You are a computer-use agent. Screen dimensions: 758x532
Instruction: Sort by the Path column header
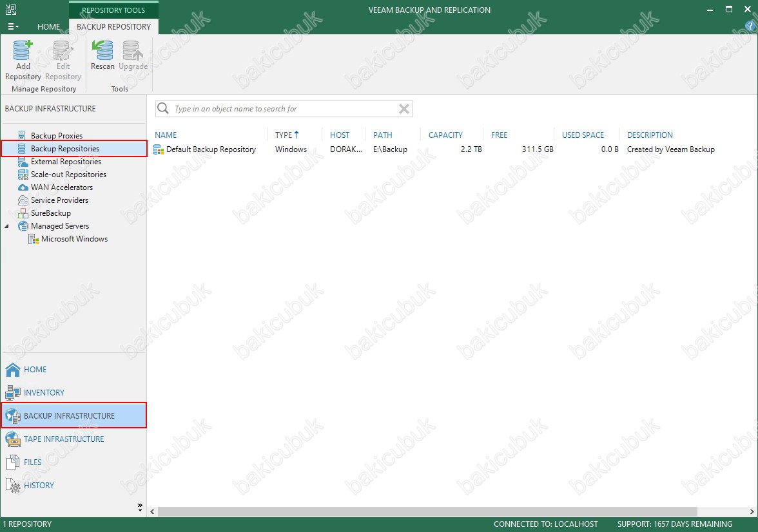[383, 135]
